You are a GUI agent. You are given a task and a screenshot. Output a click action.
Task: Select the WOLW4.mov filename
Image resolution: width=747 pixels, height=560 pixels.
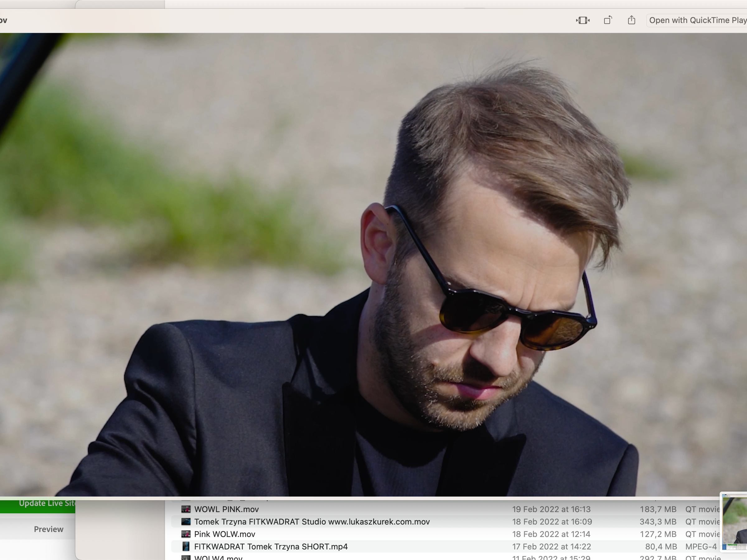218,558
